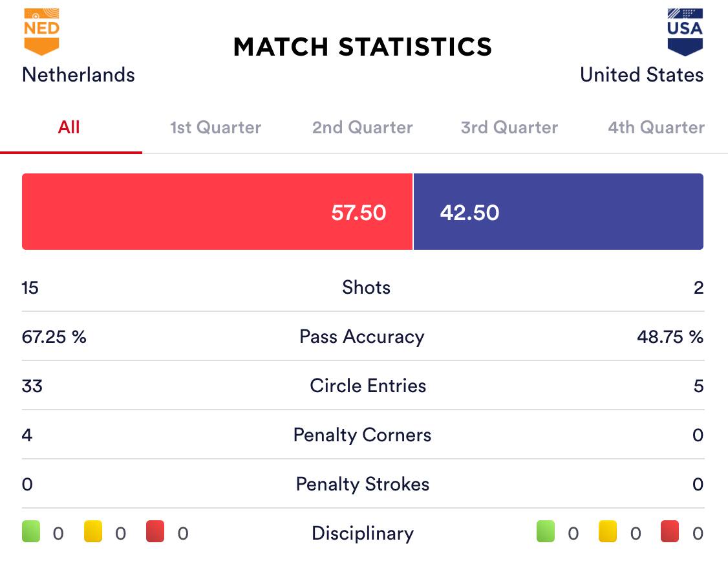Click the Netherlands team name
The height and width of the screenshot is (572, 728).
pos(78,75)
